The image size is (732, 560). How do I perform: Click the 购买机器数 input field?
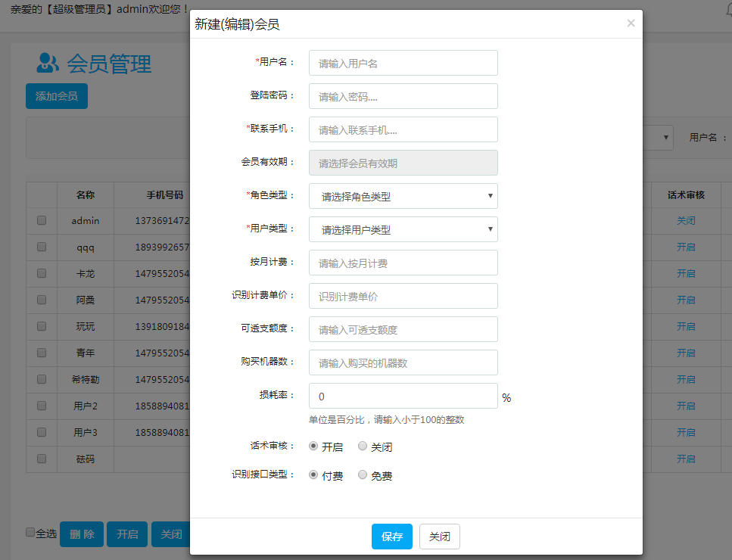[403, 362]
